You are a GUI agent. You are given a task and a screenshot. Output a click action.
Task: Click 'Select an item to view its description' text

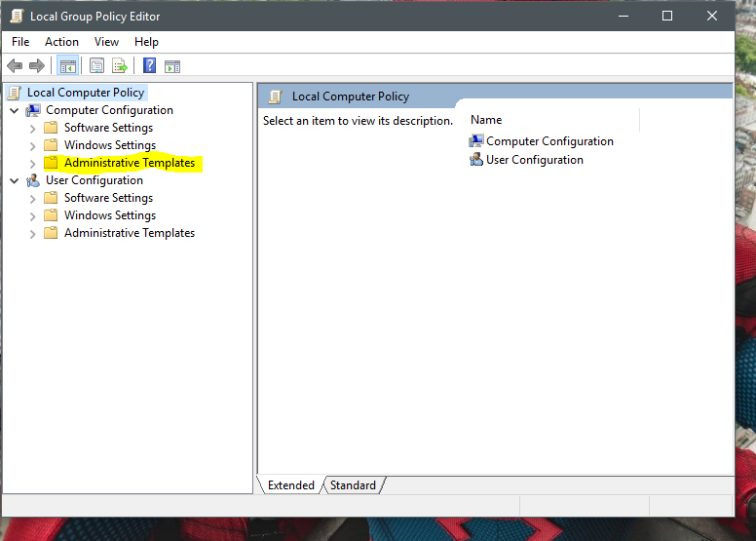coord(358,121)
